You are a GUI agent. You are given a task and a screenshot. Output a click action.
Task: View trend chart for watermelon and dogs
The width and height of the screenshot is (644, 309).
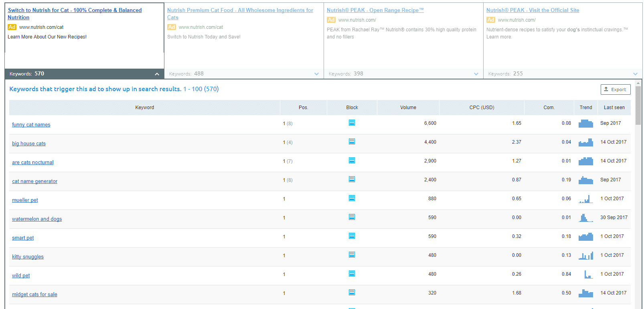[586, 218]
